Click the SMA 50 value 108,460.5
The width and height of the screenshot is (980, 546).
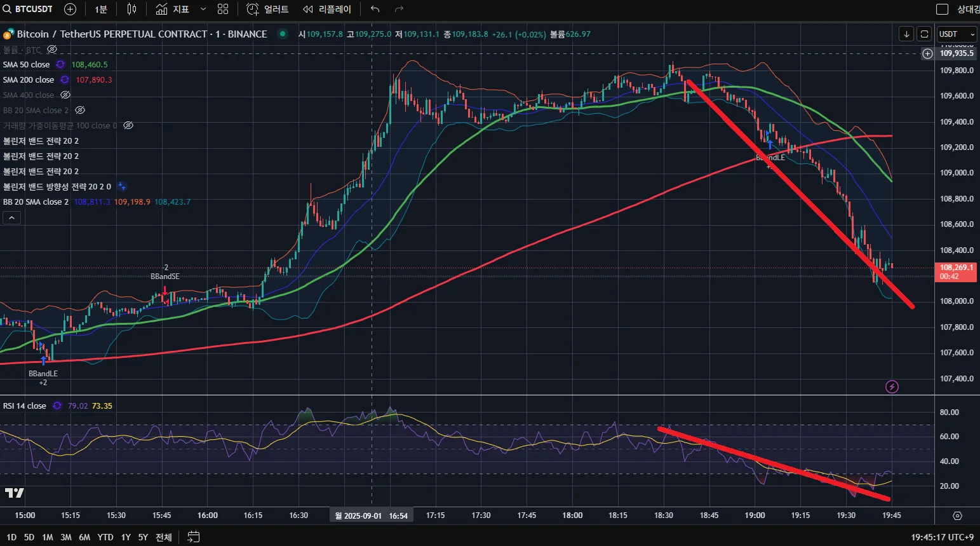pos(90,64)
